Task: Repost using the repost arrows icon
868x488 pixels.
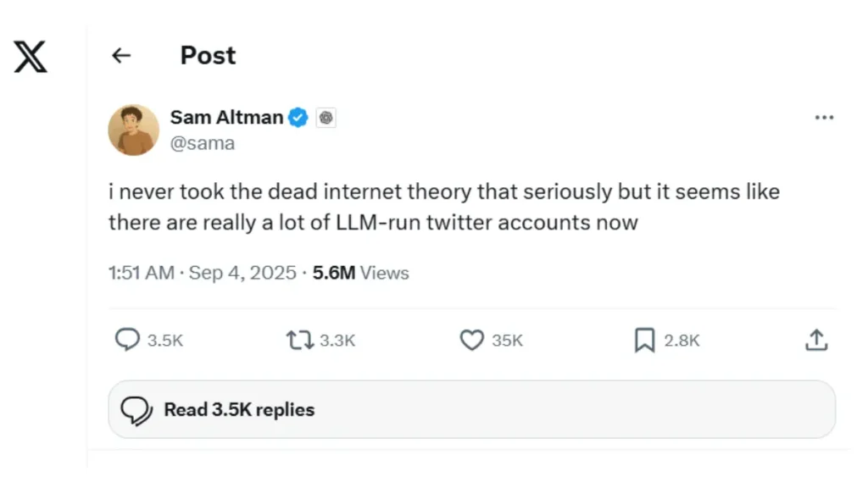Action: point(299,340)
